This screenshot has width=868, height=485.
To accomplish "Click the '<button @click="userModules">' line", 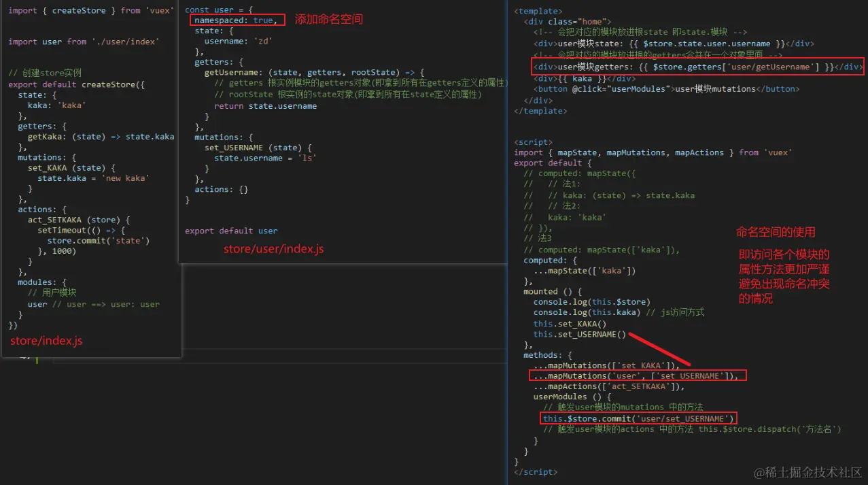I will pos(667,88).
